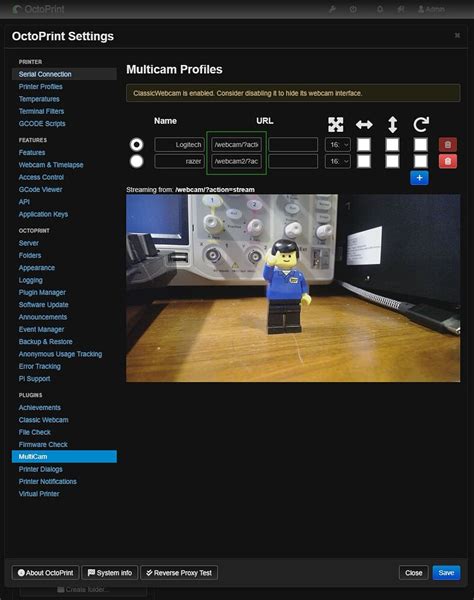The width and height of the screenshot is (474, 600).
Task: Edit the razer name field
Action: coord(179,161)
